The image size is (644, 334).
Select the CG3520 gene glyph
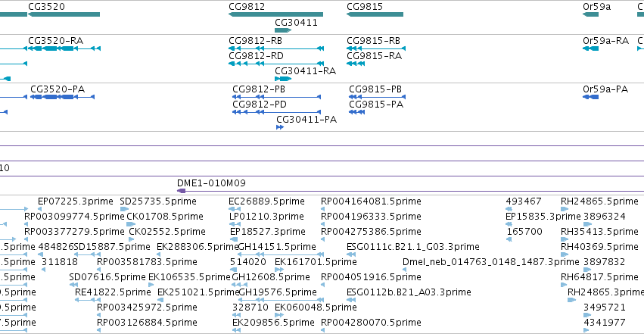[64, 14]
